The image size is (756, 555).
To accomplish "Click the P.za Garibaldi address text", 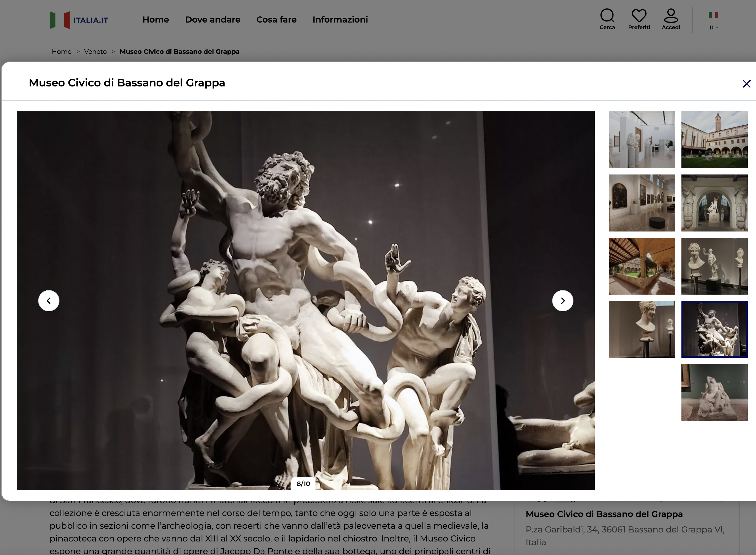I will click(x=625, y=536).
